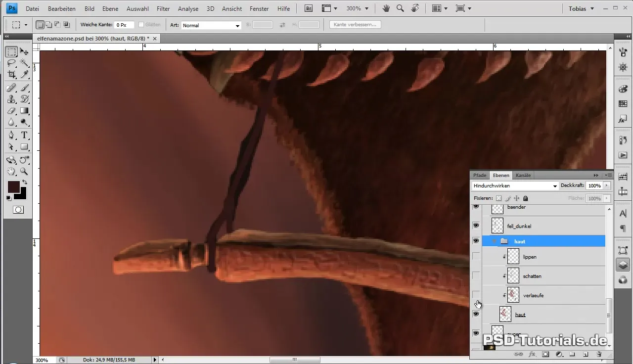Screen dimensions: 633x364
Task: Lock transparent pixels in Fixieren row
Action: tap(498, 198)
